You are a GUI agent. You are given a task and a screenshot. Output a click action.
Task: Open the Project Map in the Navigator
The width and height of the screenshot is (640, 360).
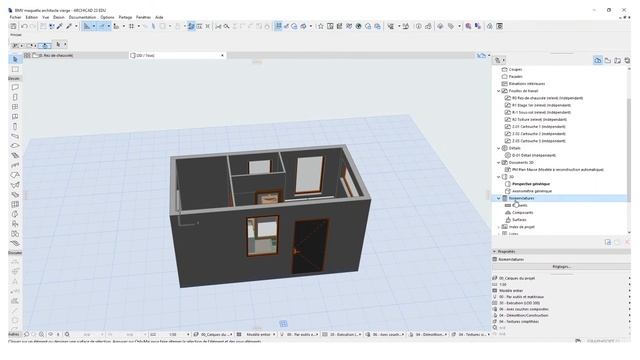pos(598,60)
